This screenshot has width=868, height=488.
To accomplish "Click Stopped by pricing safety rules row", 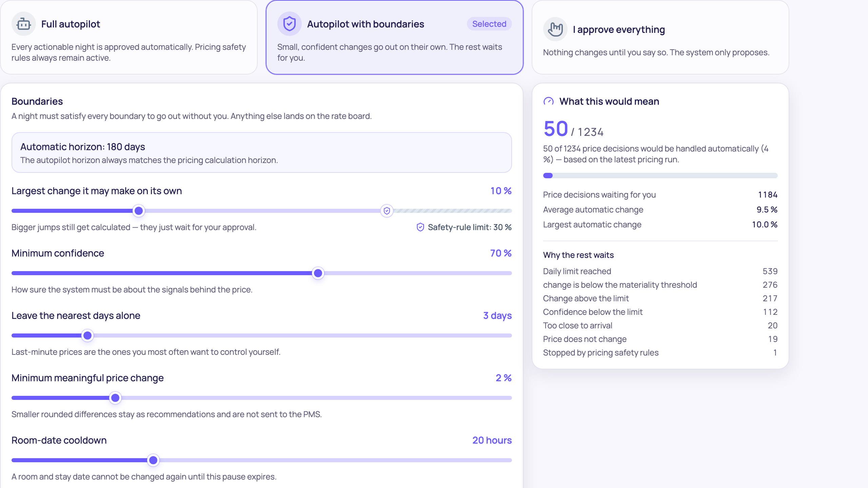I will (660, 353).
